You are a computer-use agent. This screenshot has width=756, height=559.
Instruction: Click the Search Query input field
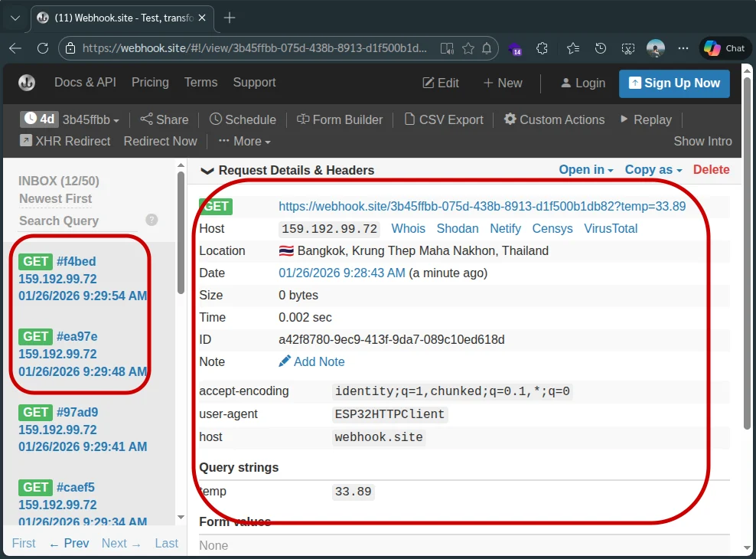tap(77, 221)
